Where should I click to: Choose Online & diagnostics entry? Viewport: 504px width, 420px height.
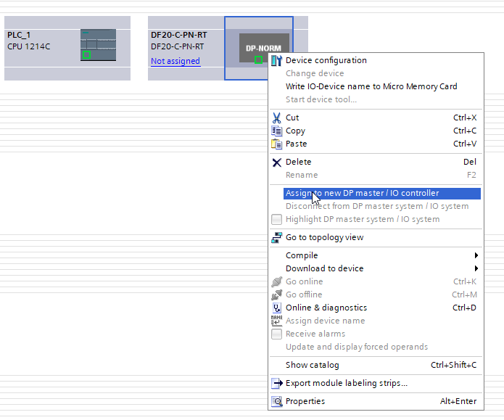click(x=326, y=308)
